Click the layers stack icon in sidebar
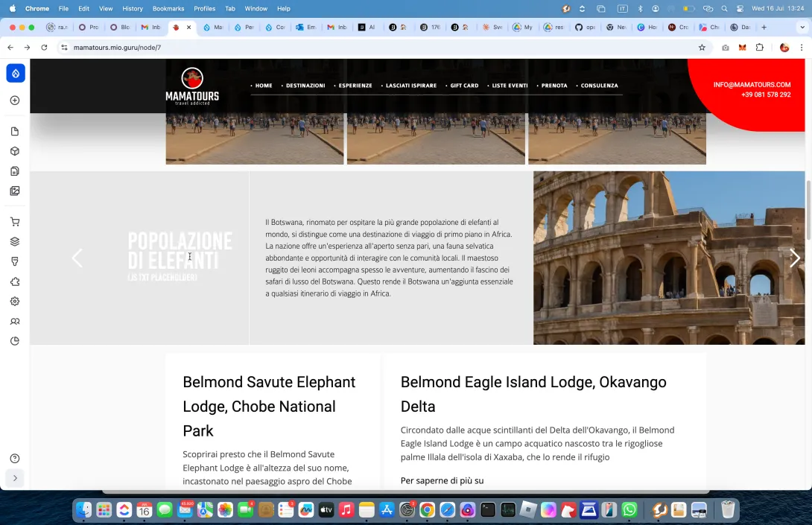812x525 pixels. pos(15,241)
